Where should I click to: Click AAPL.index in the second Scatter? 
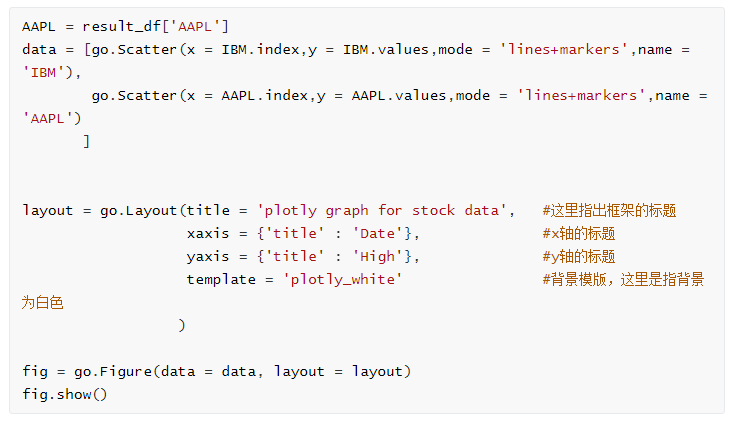[x=265, y=95]
